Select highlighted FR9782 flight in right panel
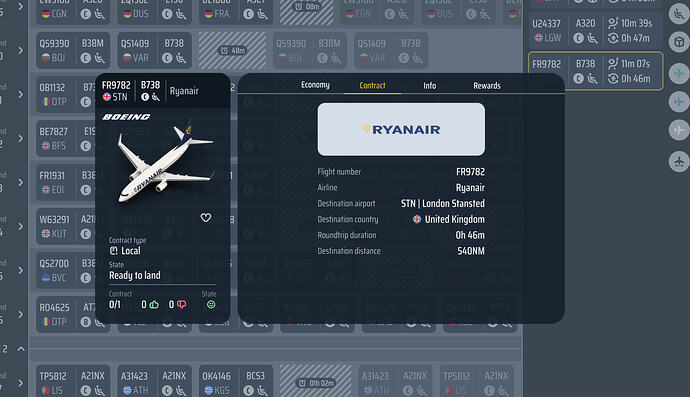This screenshot has height=397, width=690. coord(595,71)
